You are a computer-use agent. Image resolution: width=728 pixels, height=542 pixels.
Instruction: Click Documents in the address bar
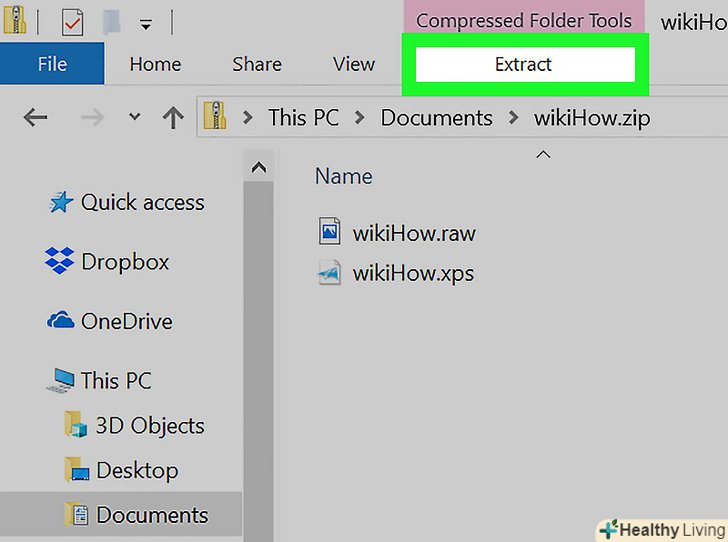pos(436,118)
